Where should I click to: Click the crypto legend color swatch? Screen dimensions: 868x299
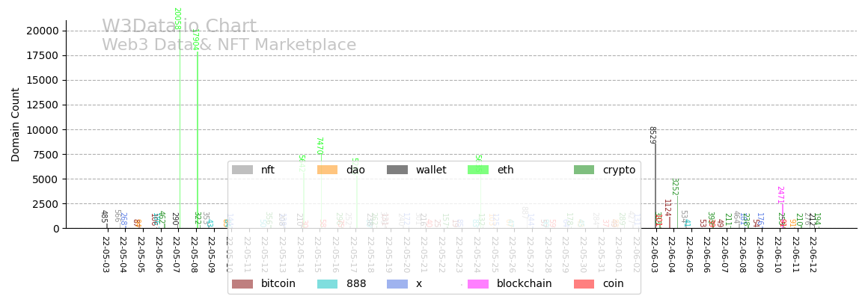[x=584, y=170]
